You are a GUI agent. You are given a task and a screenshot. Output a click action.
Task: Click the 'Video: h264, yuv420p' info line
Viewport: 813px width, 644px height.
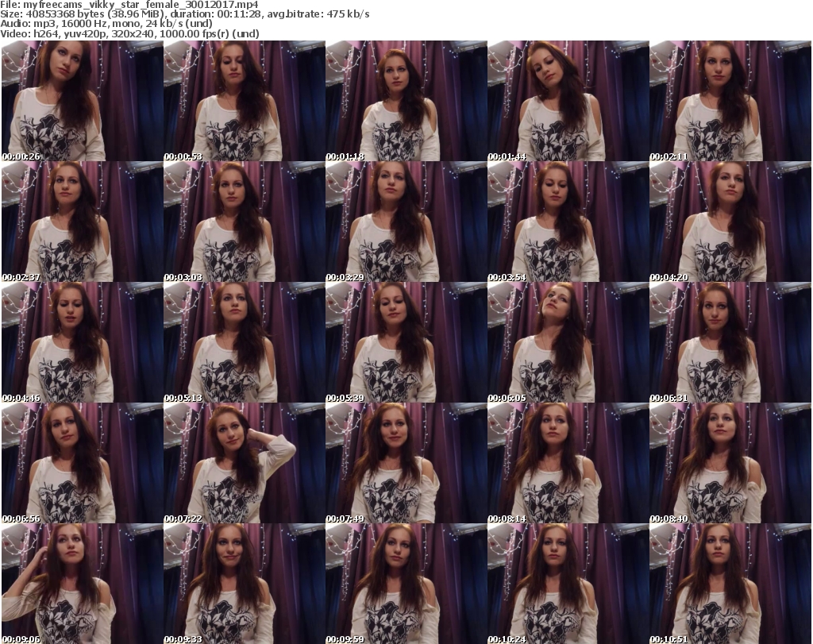(129, 33)
